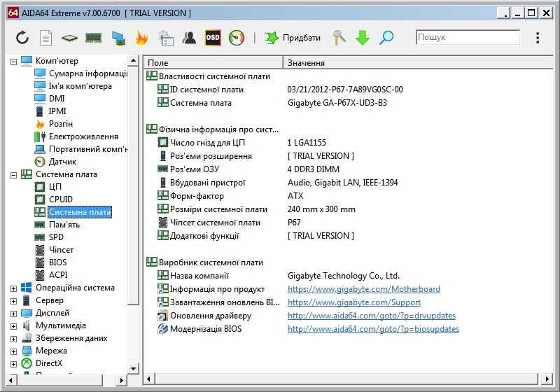Click the Поле column header
The width and height of the screenshot is (560, 392).
(213, 63)
